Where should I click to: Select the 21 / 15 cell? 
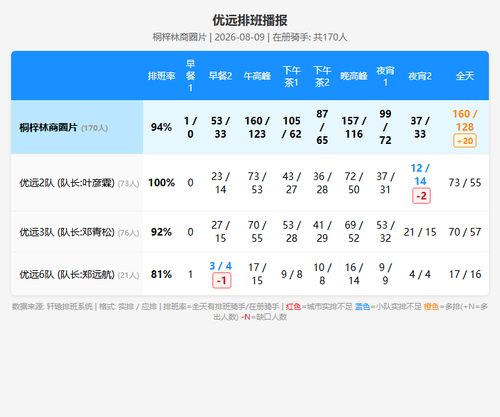(420, 232)
